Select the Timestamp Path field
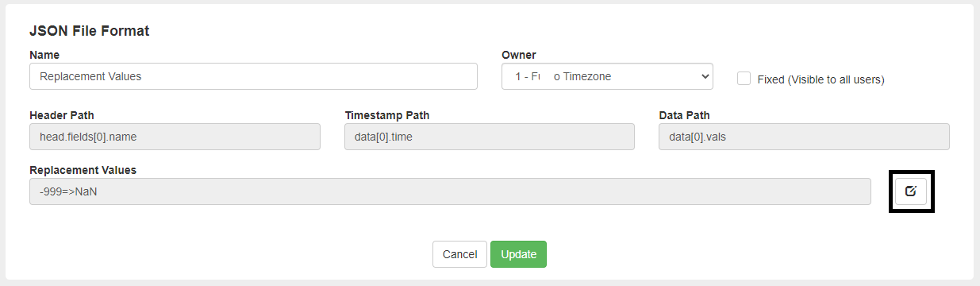 [x=490, y=137]
